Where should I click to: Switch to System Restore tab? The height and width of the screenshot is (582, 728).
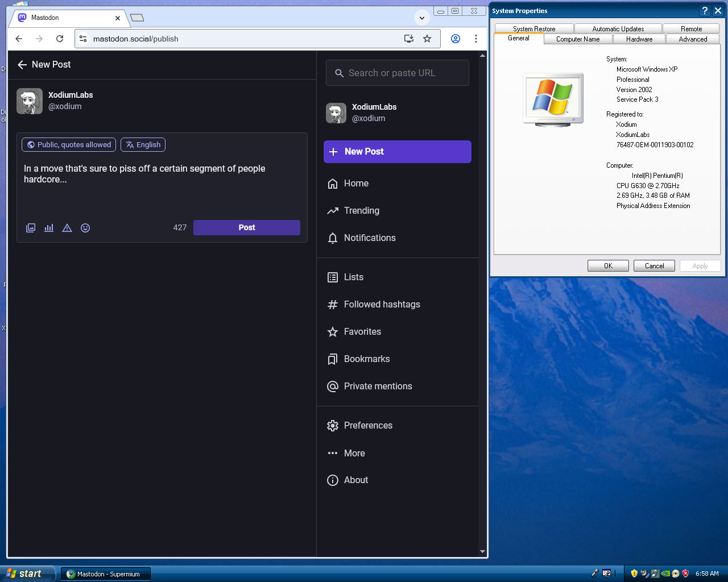[534, 28]
